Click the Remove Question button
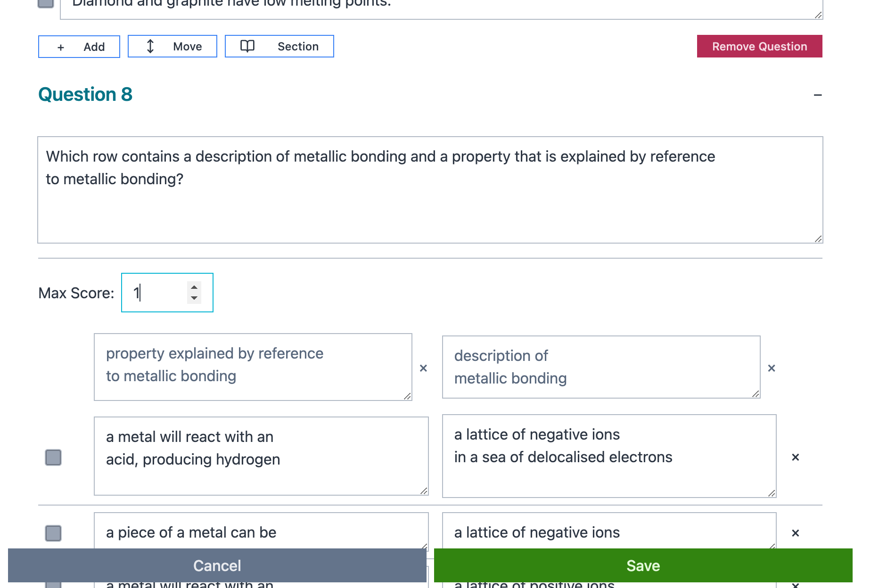This screenshot has width=871, height=588. pyautogui.click(x=759, y=46)
